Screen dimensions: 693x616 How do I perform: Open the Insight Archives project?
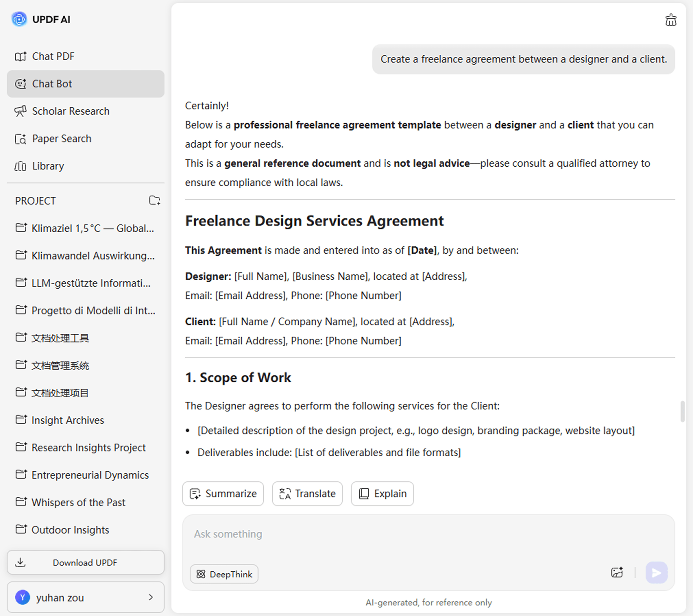[x=67, y=420]
